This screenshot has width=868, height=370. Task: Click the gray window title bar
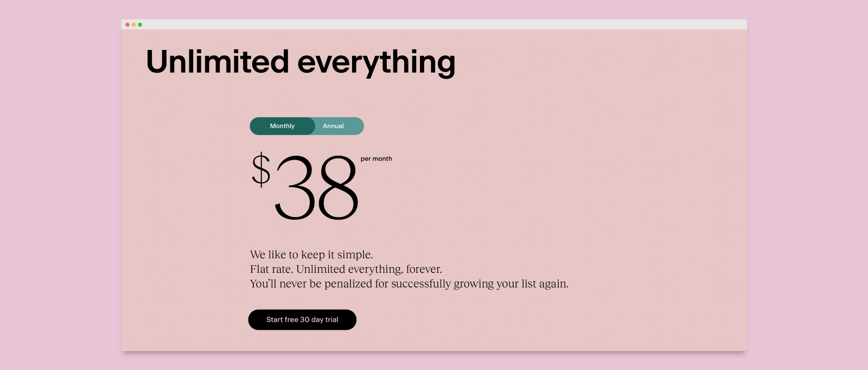(x=434, y=24)
